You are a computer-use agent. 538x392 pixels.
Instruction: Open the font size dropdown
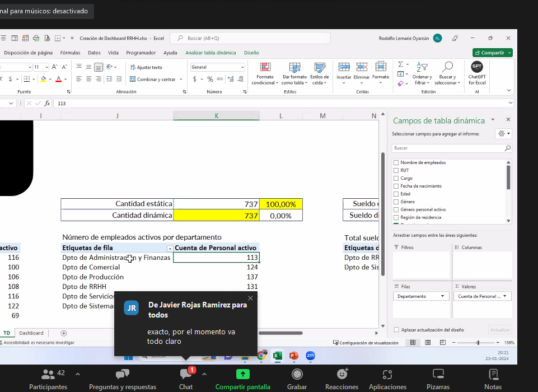[46, 67]
